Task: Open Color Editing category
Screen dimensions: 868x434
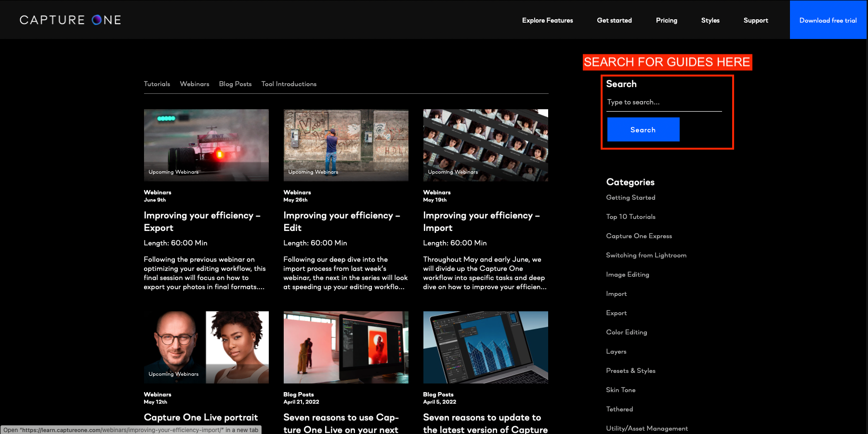Action: pyautogui.click(x=626, y=332)
